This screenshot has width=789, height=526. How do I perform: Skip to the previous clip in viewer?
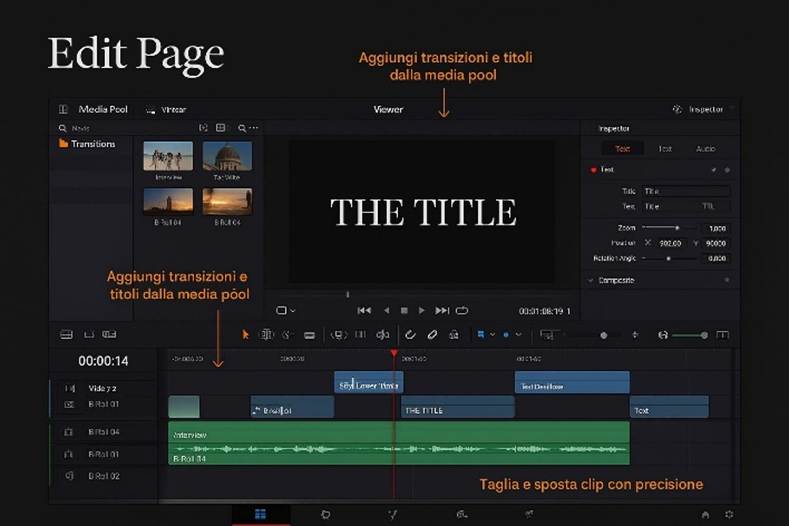coord(364,311)
